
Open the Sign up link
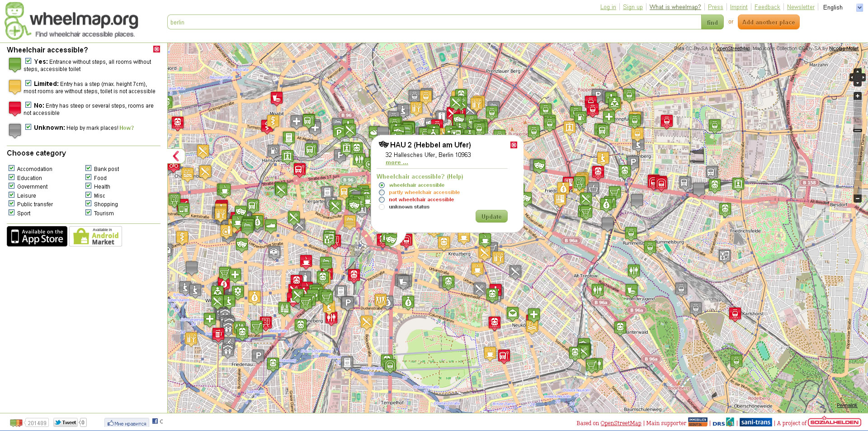(632, 7)
